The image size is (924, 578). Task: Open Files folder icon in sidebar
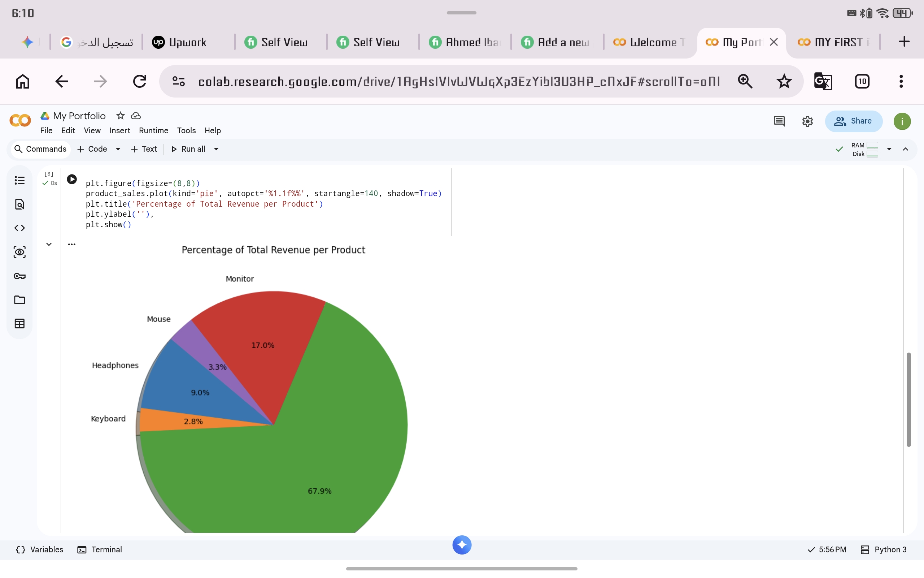tap(19, 300)
